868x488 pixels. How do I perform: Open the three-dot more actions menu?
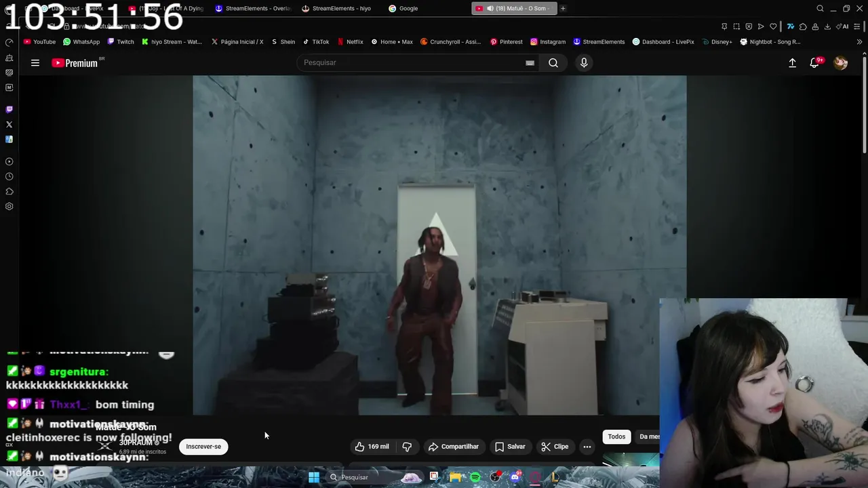coord(587,447)
